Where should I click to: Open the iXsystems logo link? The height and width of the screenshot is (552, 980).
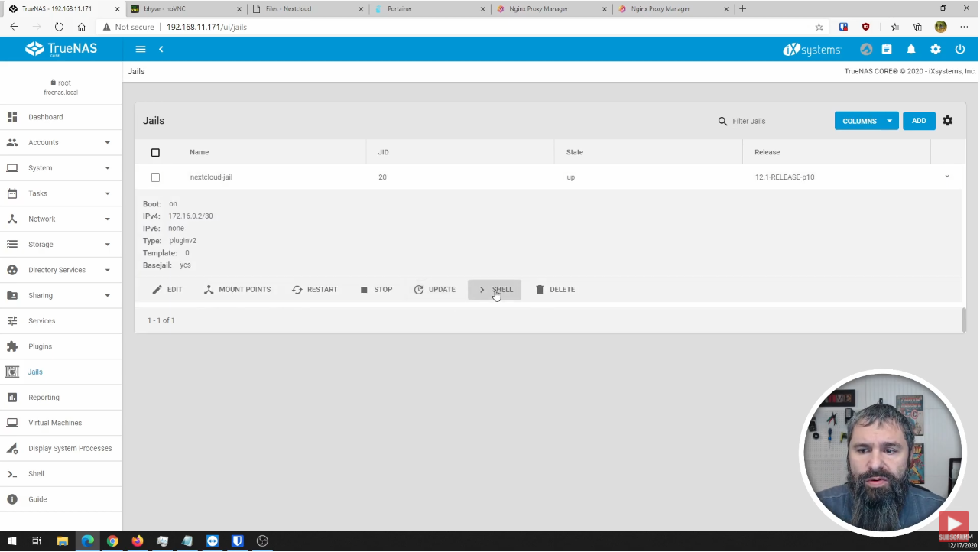(812, 49)
